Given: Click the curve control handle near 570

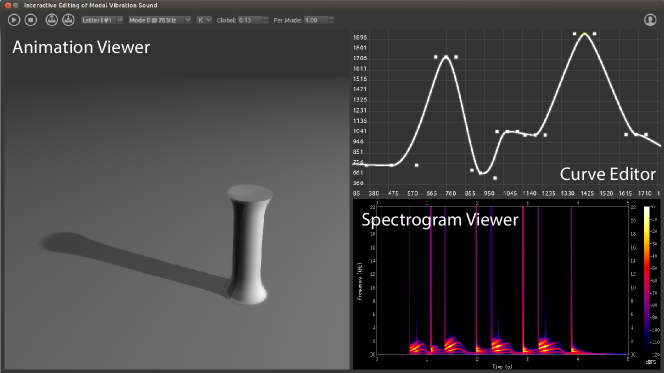Looking at the screenshot, I should click(417, 165).
